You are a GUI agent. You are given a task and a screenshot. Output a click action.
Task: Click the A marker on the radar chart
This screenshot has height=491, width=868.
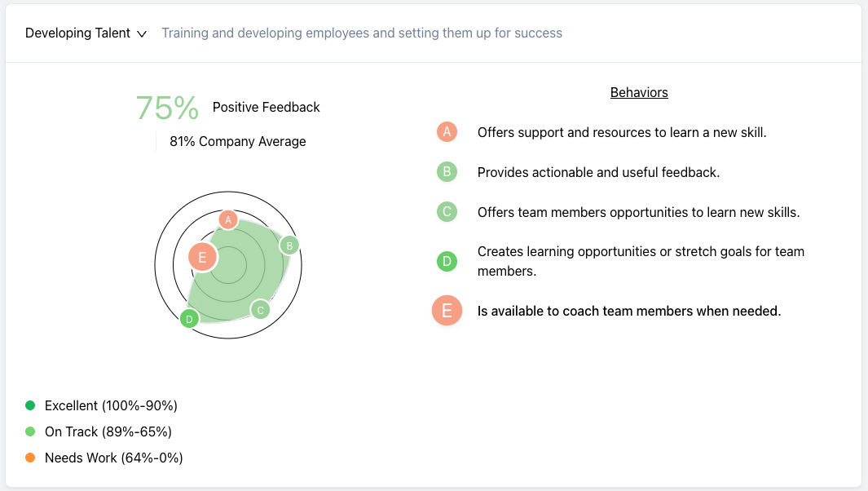228,219
